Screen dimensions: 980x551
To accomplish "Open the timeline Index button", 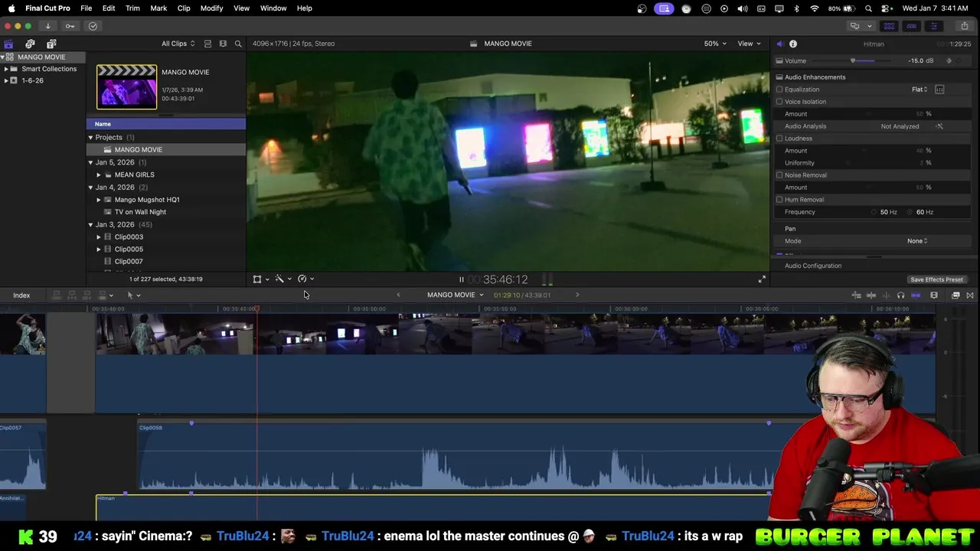I will coord(21,295).
